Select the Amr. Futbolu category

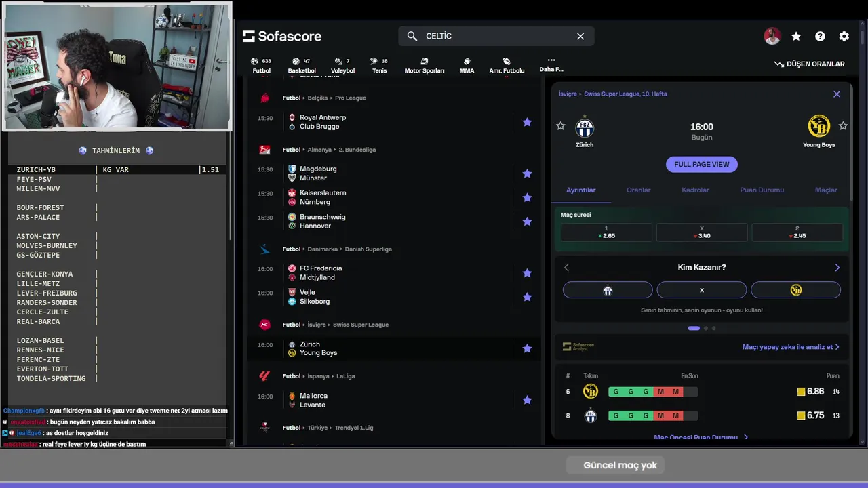pyautogui.click(x=507, y=65)
